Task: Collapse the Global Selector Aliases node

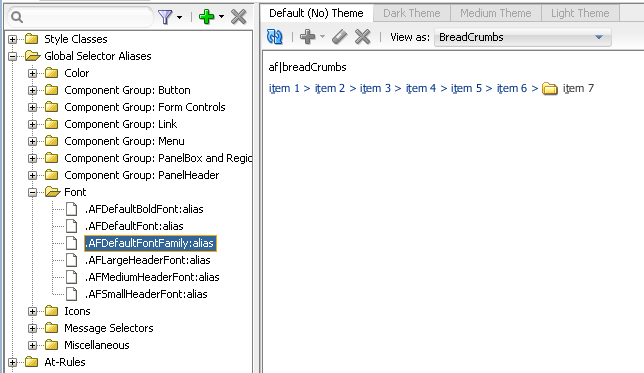Action: pyautogui.click(x=13, y=56)
